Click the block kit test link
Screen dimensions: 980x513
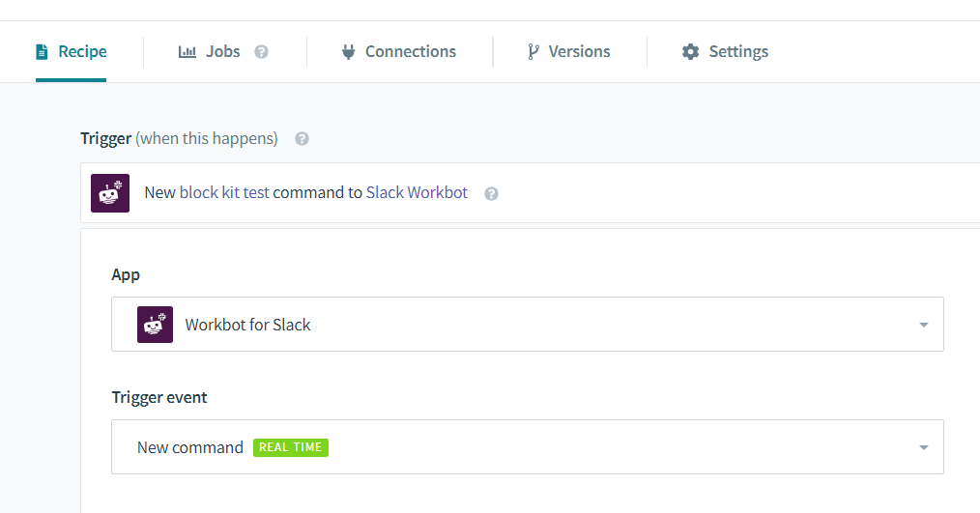(x=224, y=192)
